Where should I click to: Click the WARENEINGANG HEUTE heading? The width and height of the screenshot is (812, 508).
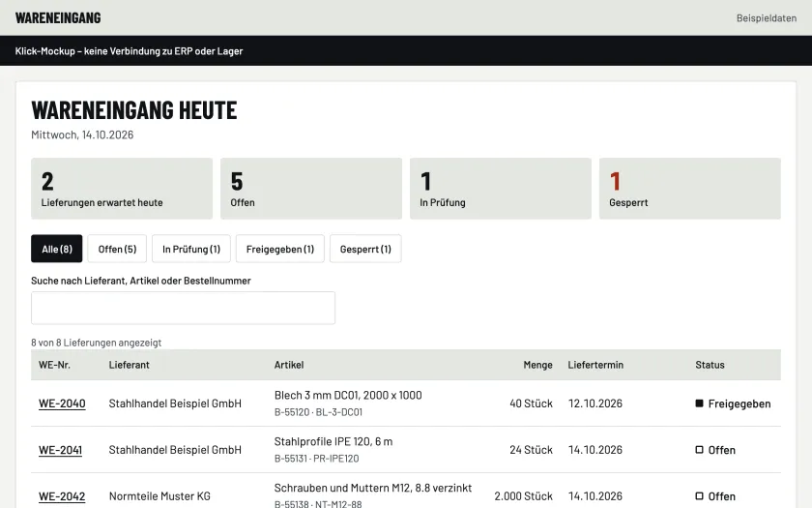point(134,110)
